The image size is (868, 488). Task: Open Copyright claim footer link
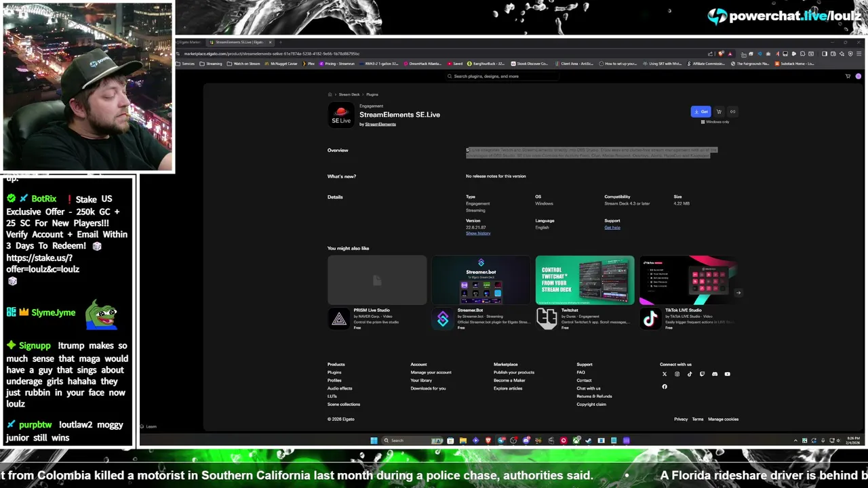tap(591, 405)
